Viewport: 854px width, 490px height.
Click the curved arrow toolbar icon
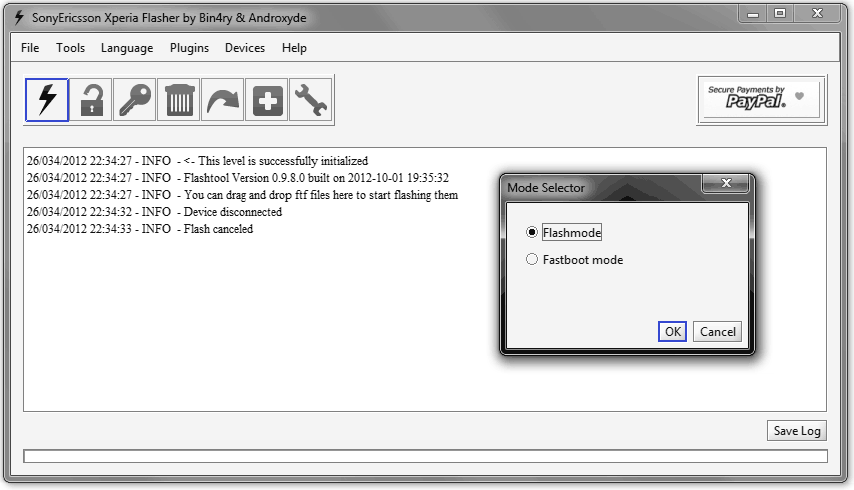click(223, 100)
